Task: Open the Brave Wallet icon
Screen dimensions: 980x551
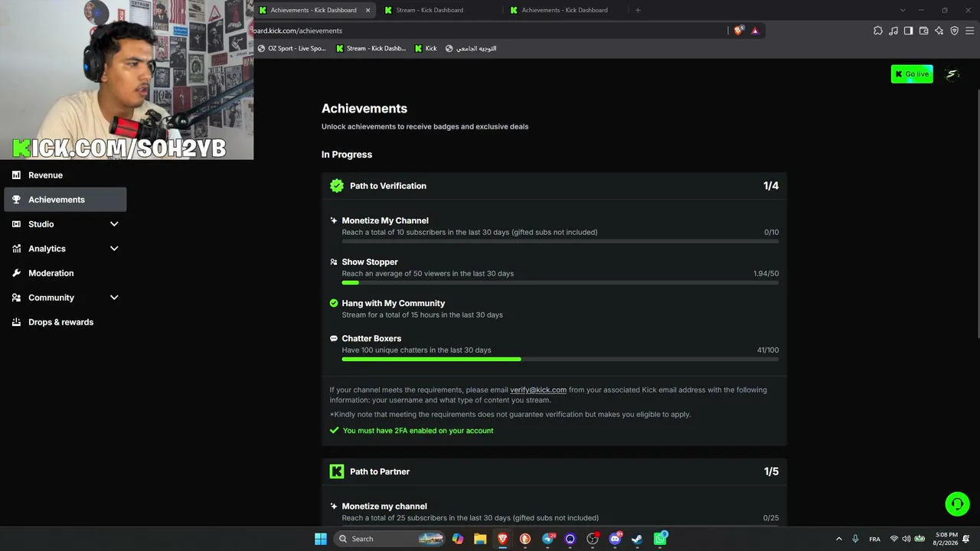Action: pos(923,31)
